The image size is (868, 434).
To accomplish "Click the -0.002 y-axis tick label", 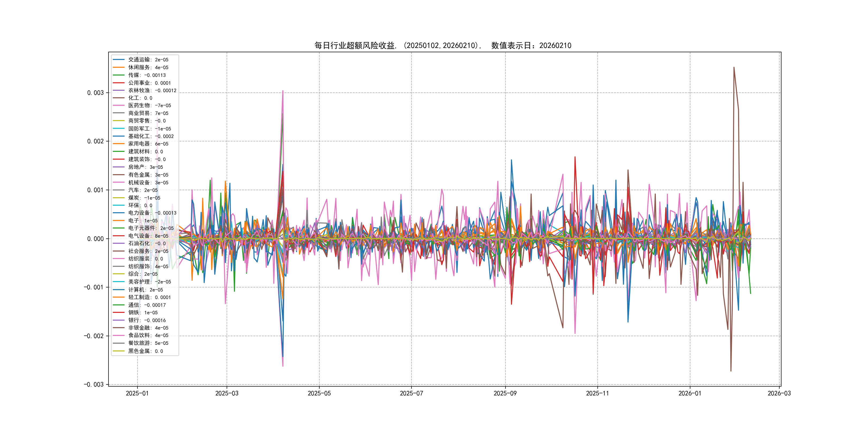I will tap(94, 336).
